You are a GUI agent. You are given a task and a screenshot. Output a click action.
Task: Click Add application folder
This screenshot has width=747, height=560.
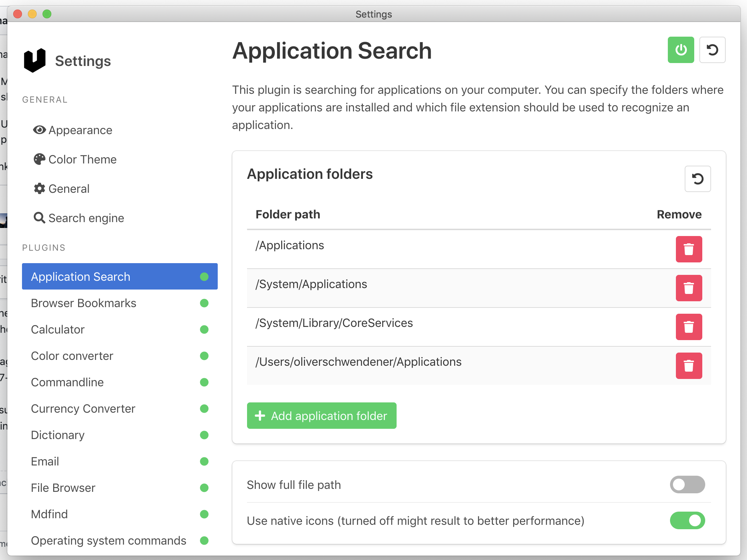pos(321,416)
